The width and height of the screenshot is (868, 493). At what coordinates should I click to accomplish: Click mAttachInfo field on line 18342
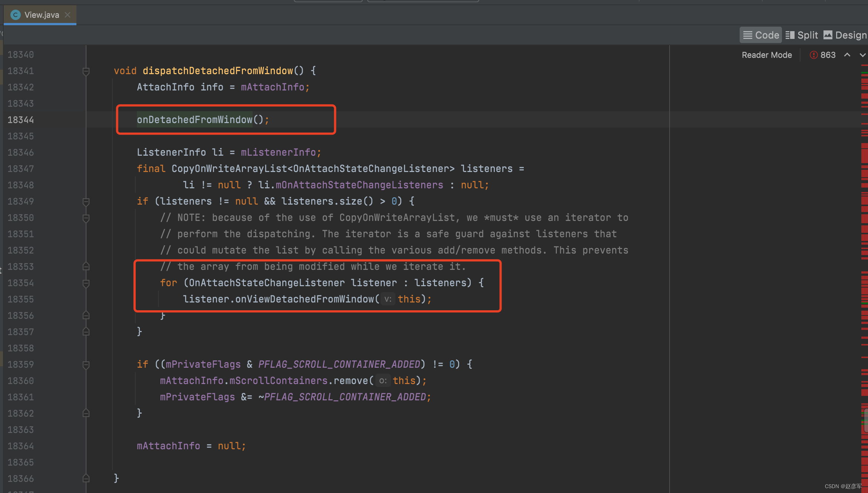(273, 87)
